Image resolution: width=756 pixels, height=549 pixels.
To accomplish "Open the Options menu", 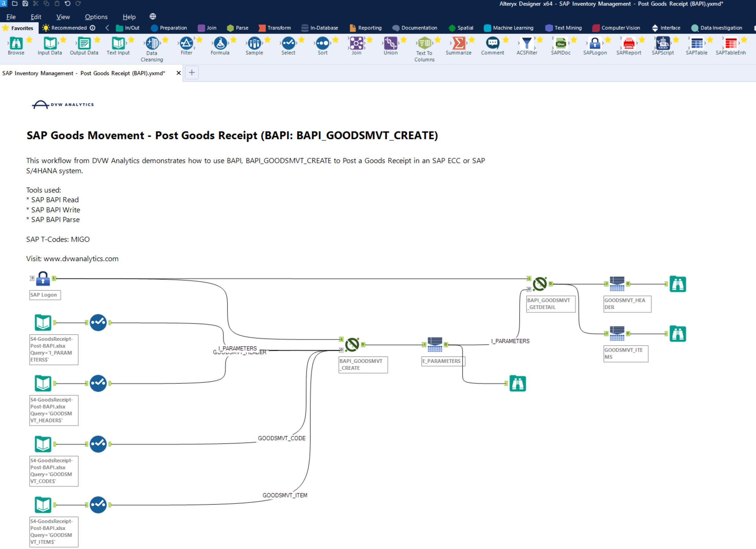I will click(96, 17).
